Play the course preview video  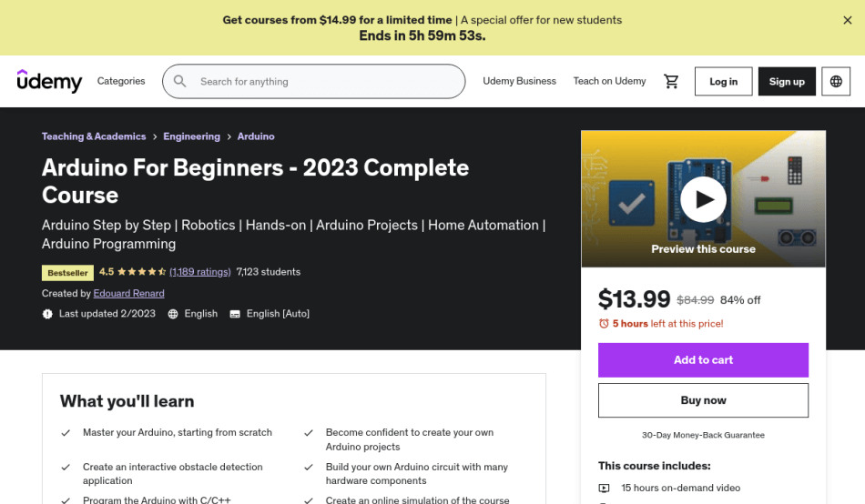[x=703, y=198]
